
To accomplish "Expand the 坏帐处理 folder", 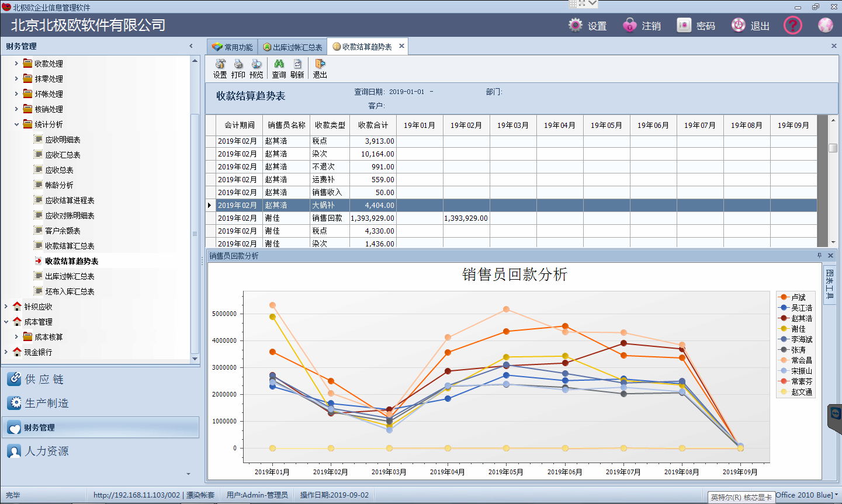I will click(x=16, y=93).
